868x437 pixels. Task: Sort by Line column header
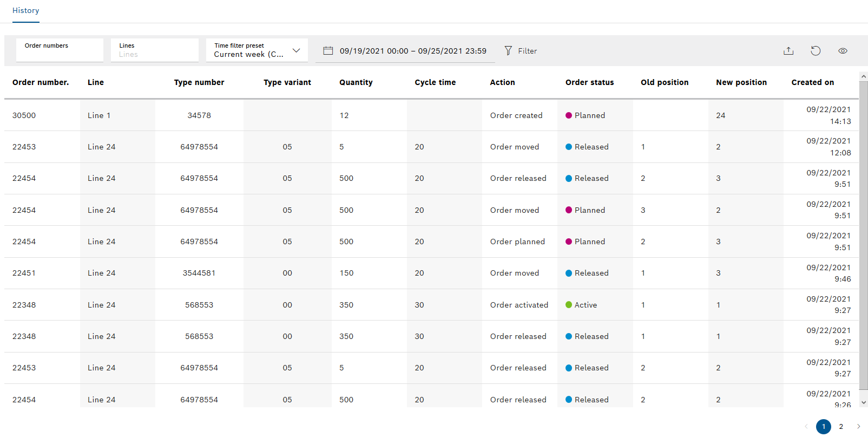tap(96, 82)
